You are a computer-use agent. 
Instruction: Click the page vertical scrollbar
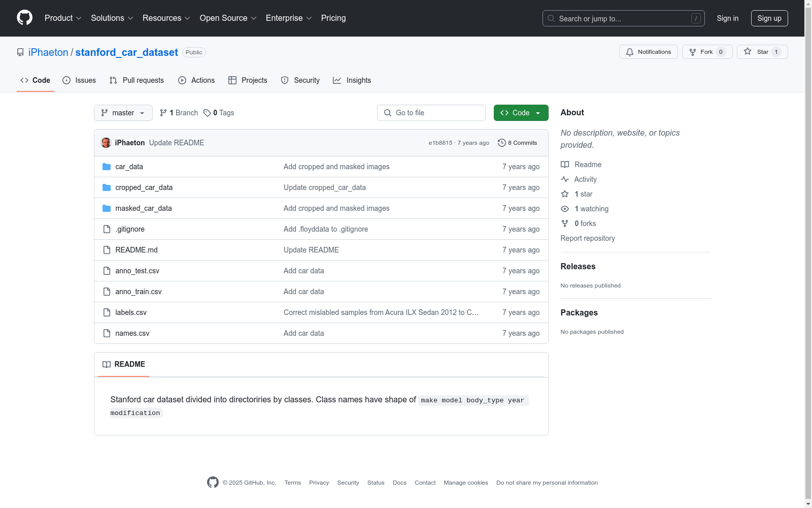(808, 254)
